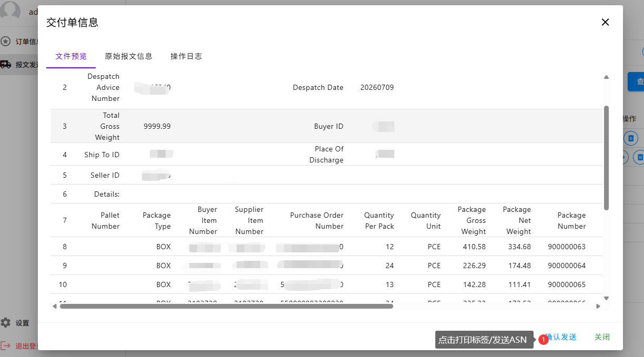The image size is (644, 357).
Task: Click quantity per pack 24 in row 9
Action: (x=390, y=266)
